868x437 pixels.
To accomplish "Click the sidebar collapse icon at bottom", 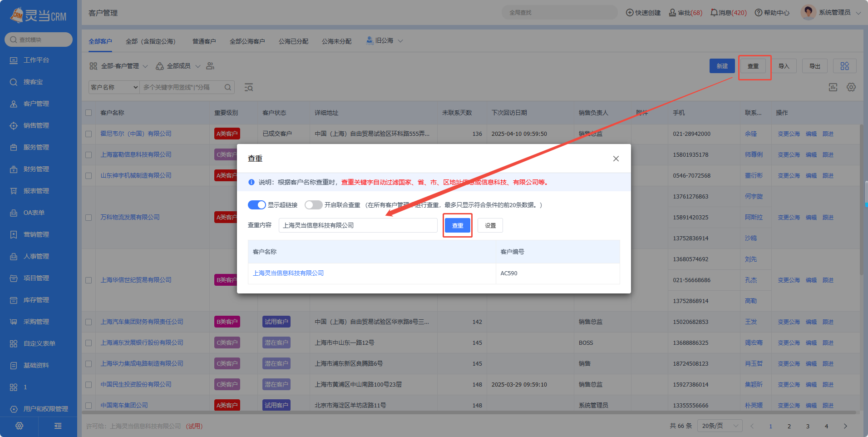I will (58, 426).
